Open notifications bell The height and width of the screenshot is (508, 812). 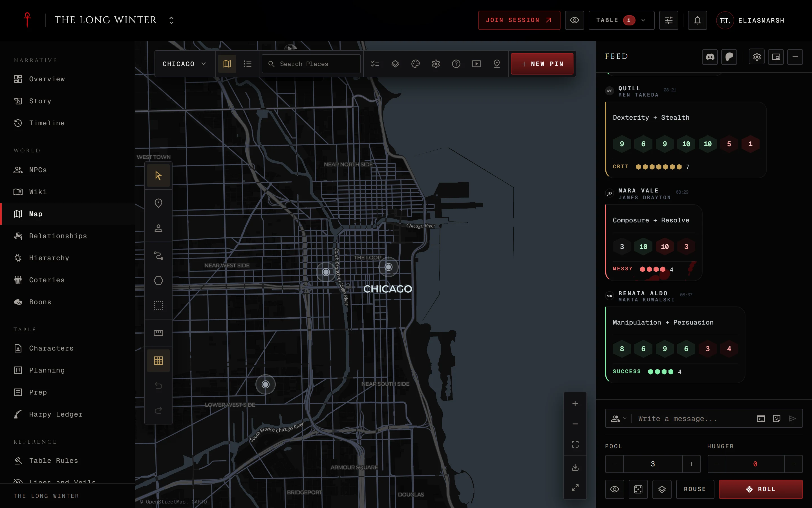(697, 20)
